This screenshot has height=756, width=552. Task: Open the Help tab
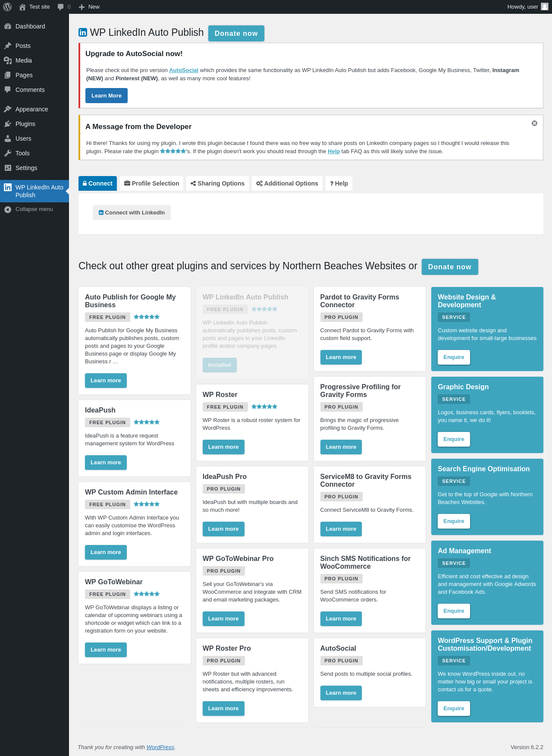click(x=339, y=183)
